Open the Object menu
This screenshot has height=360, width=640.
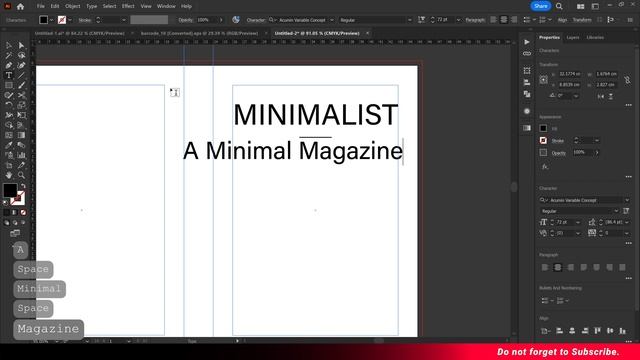[x=72, y=6]
